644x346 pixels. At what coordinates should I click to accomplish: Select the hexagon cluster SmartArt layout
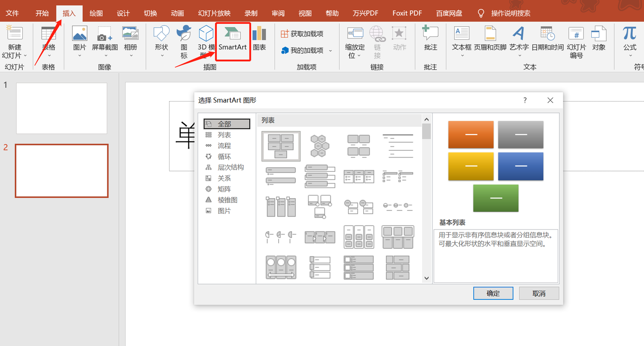pyautogui.click(x=320, y=146)
